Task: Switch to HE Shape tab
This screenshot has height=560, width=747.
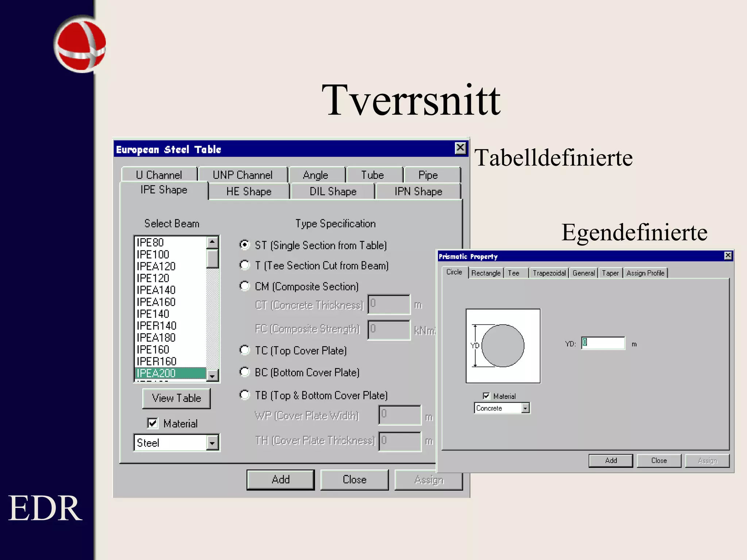Action: pos(249,191)
